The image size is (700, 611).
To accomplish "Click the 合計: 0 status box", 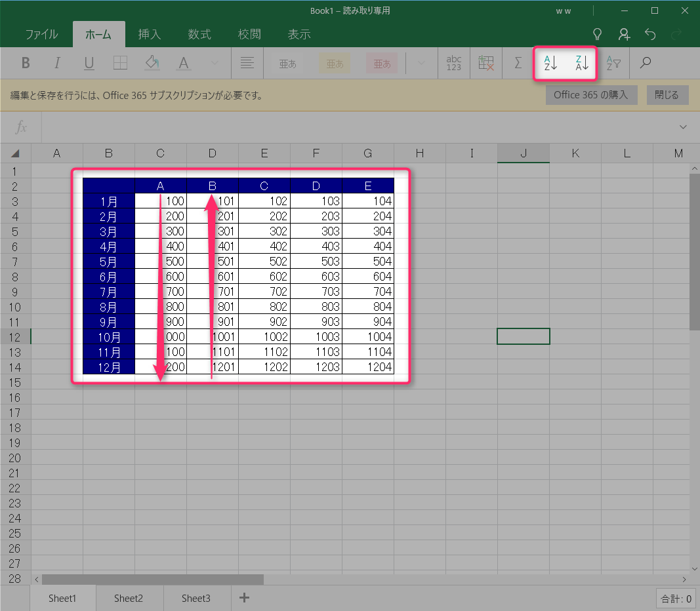I will pyautogui.click(x=676, y=599).
